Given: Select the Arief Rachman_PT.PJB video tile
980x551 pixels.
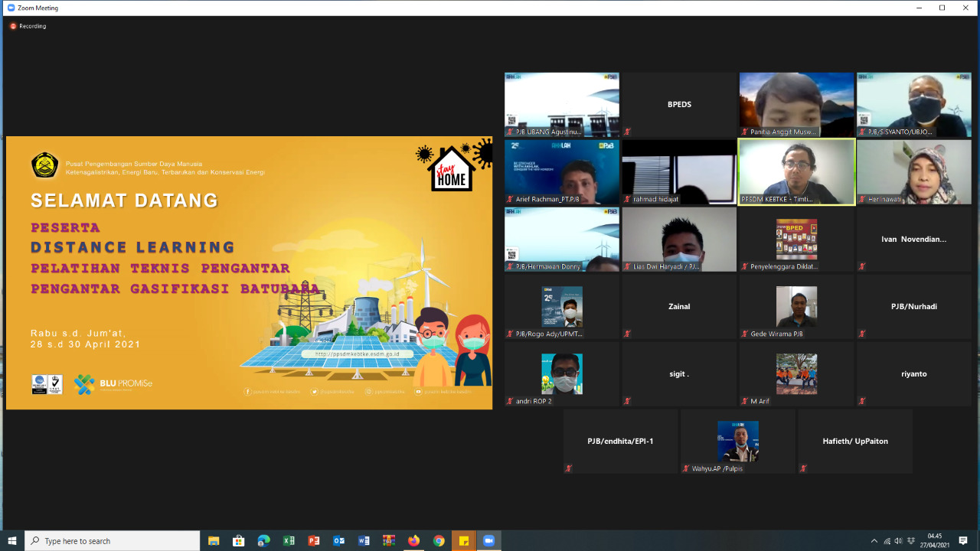Looking at the screenshot, I should point(561,172).
